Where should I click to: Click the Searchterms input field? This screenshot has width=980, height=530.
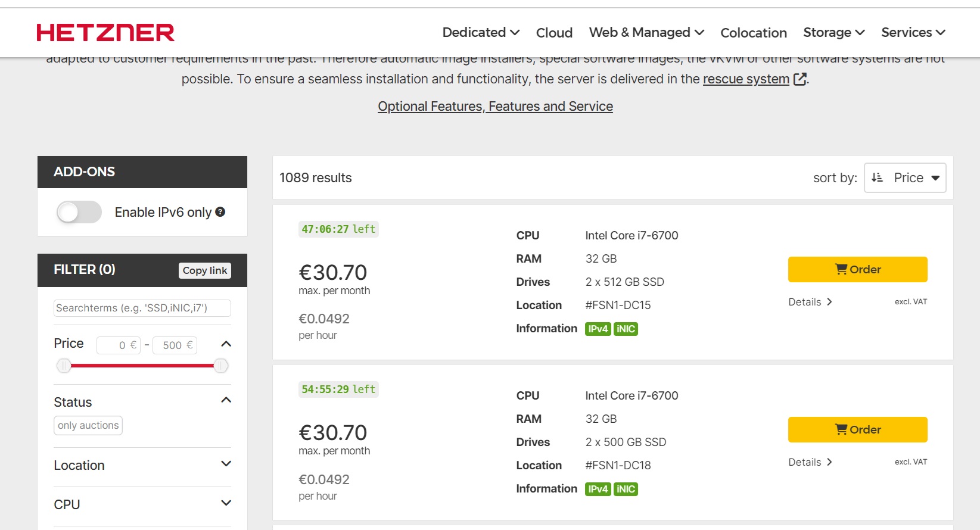pos(142,308)
